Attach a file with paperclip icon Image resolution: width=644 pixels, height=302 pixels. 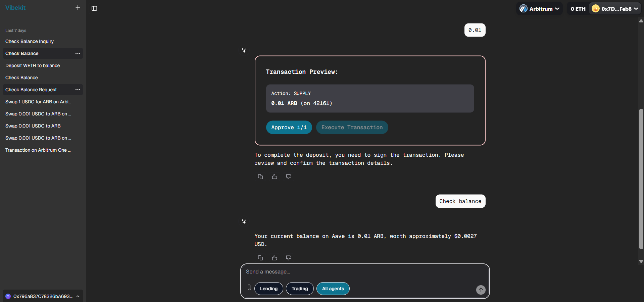[x=249, y=287]
